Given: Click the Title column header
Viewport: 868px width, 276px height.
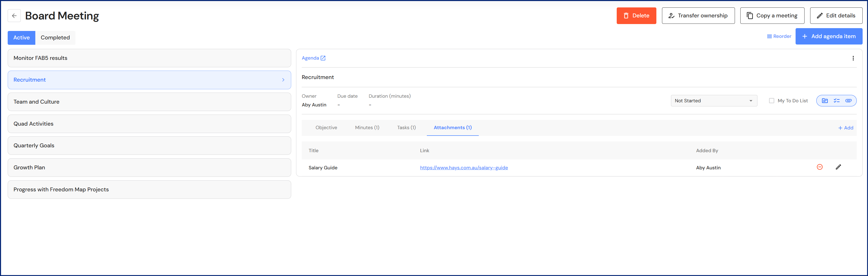Looking at the screenshot, I should (313, 151).
